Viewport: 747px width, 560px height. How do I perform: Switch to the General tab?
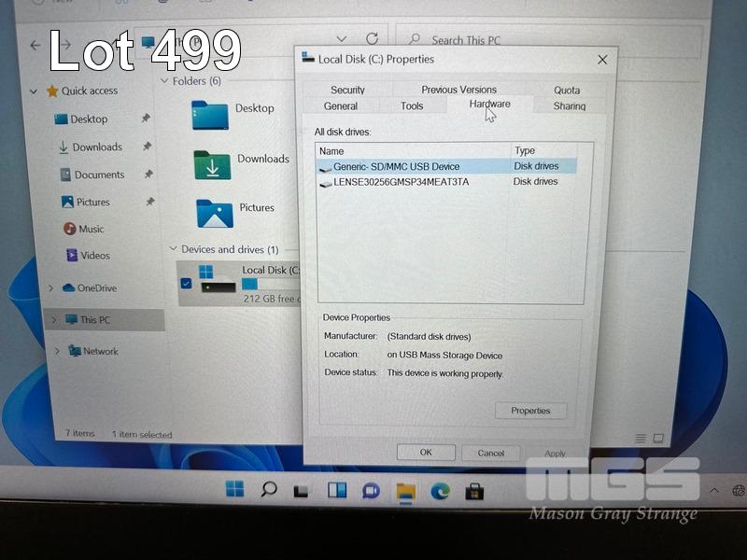pyautogui.click(x=341, y=106)
